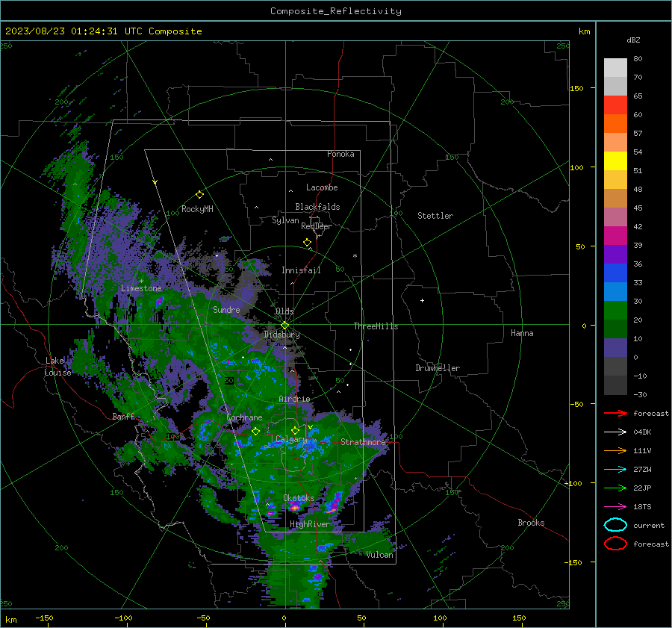Click the Okotoks city label
672x628 pixels.
click(x=299, y=498)
